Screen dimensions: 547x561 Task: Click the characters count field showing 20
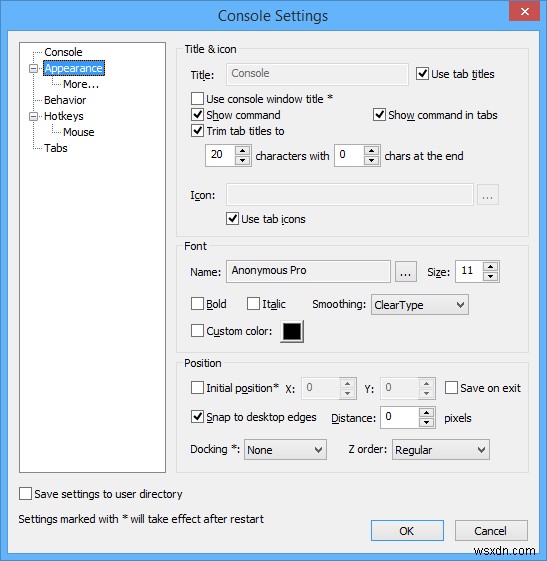[x=220, y=155]
